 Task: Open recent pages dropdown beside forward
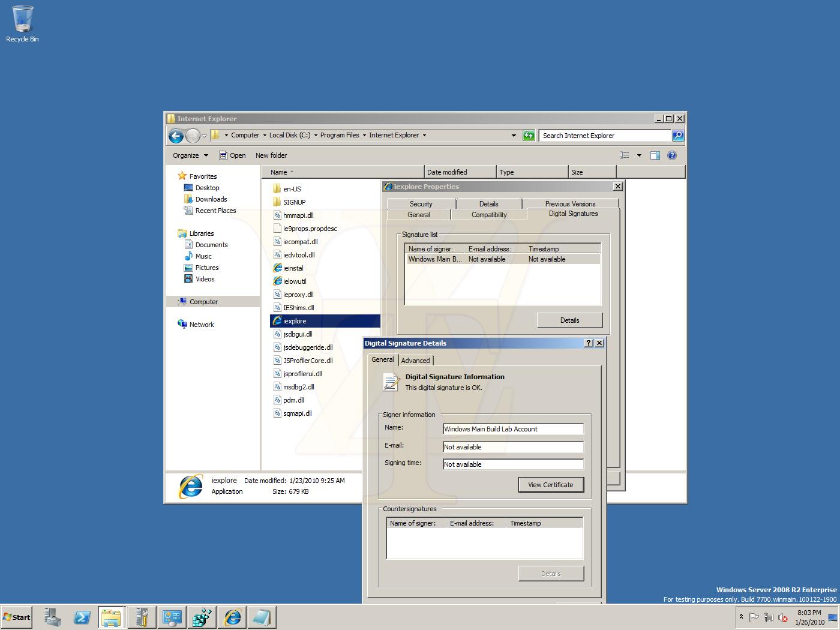tap(205, 136)
